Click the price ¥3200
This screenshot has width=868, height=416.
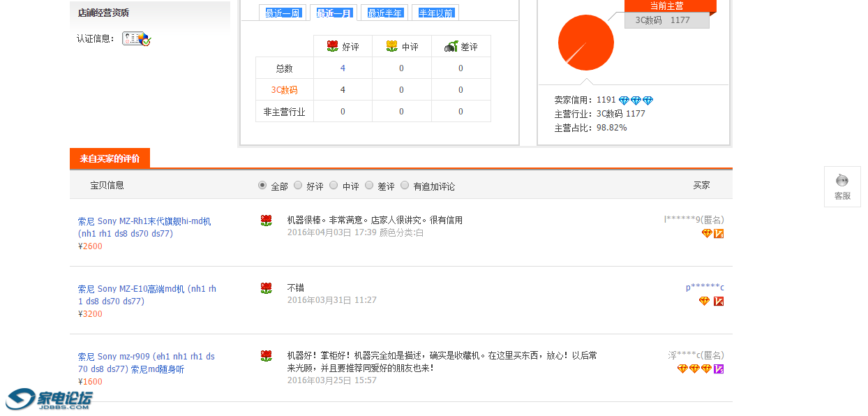point(90,314)
